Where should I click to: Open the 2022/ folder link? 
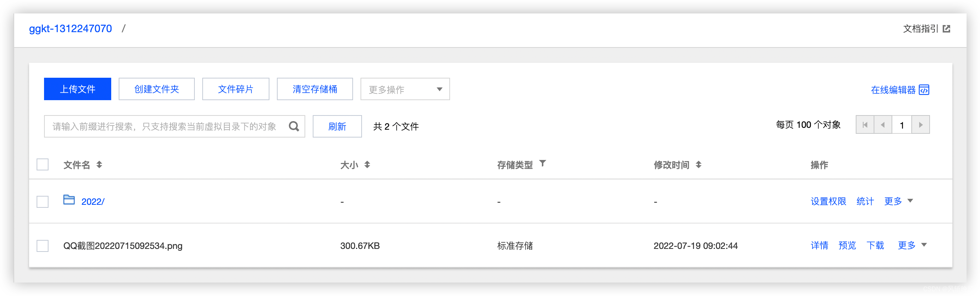(x=93, y=201)
